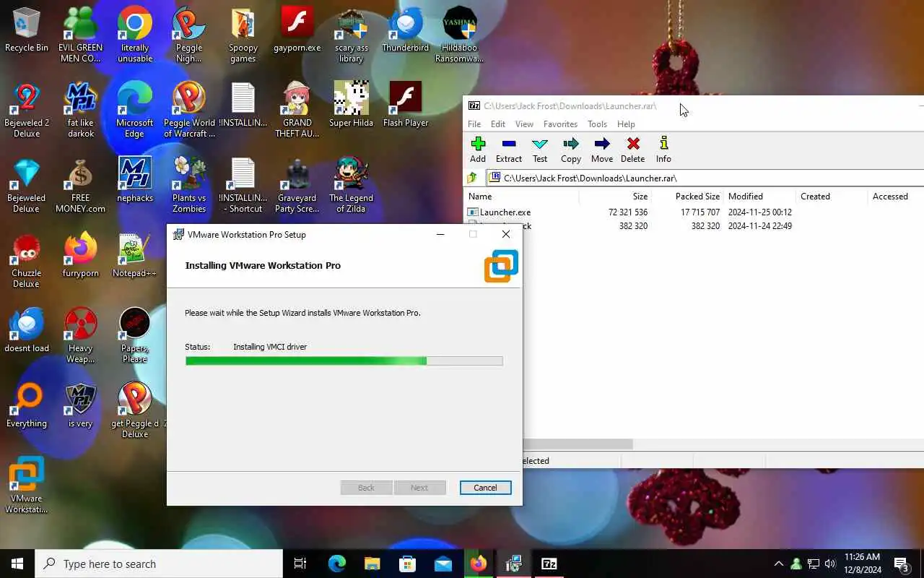Sort 7-Zip list by Size column
Image resolution: width=924 pixels, height=578 pixels.
tap(640, 197)
